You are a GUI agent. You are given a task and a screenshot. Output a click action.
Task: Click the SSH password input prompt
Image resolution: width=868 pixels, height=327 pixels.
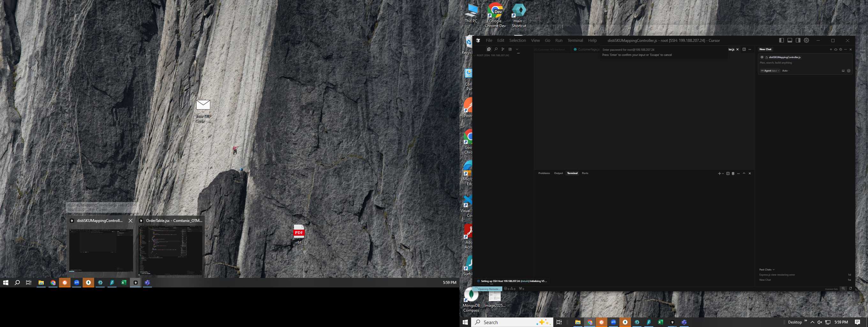point(664,49)
